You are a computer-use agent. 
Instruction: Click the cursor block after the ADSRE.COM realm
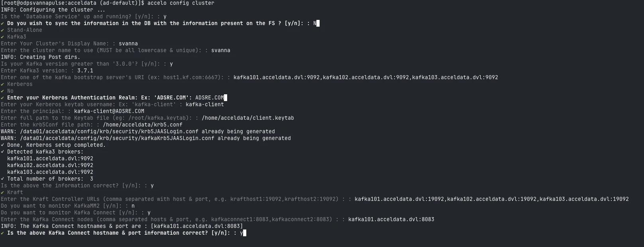pos(226,98)
